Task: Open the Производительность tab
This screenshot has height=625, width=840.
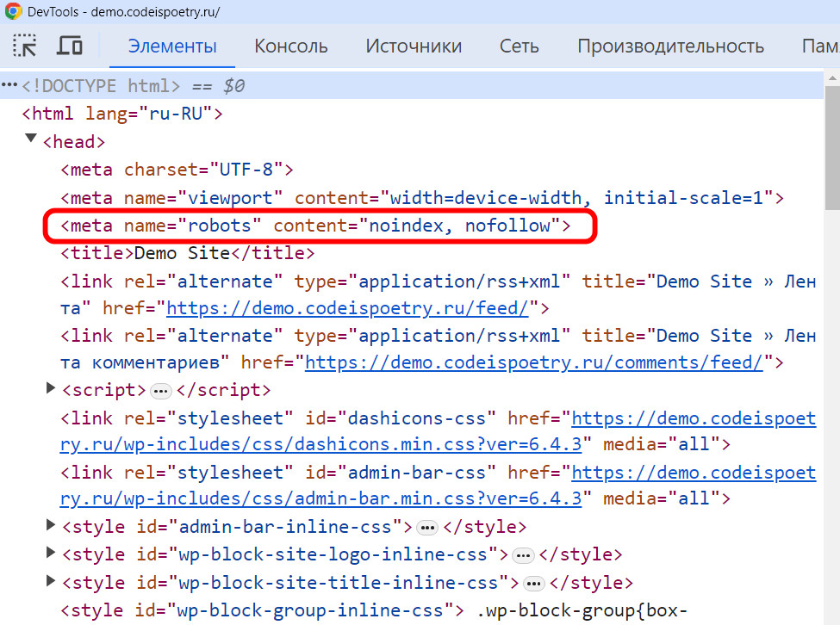Action: pyautogui.click(x=671, y=46)
